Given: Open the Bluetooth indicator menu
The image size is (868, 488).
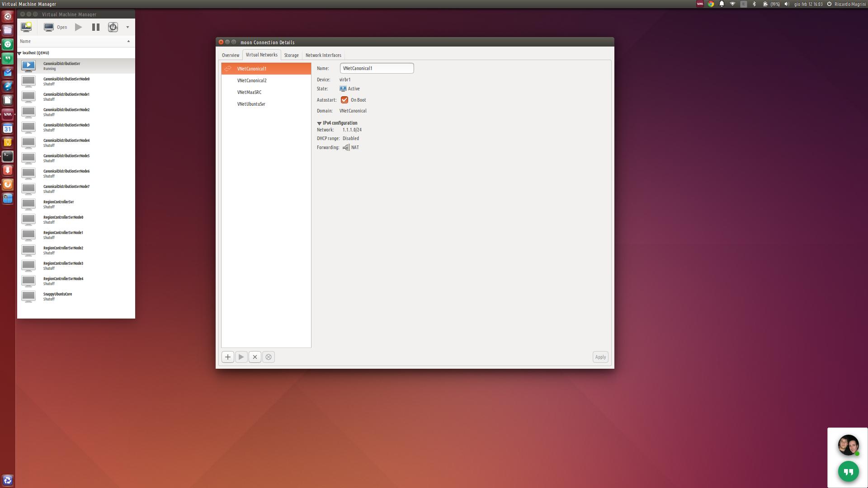Looking at the screenshot, I should point(754,4).
